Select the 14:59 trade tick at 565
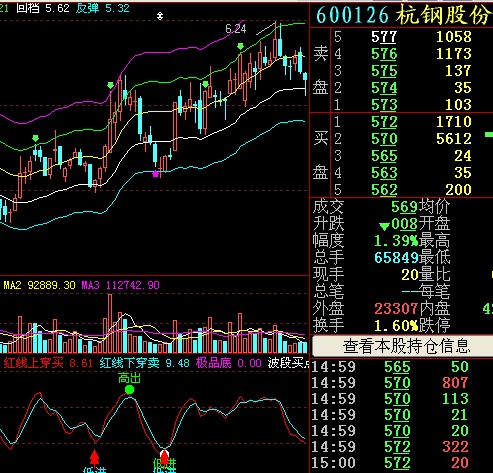The width and height of the screenshot is (493, 473). click(390, 367)
